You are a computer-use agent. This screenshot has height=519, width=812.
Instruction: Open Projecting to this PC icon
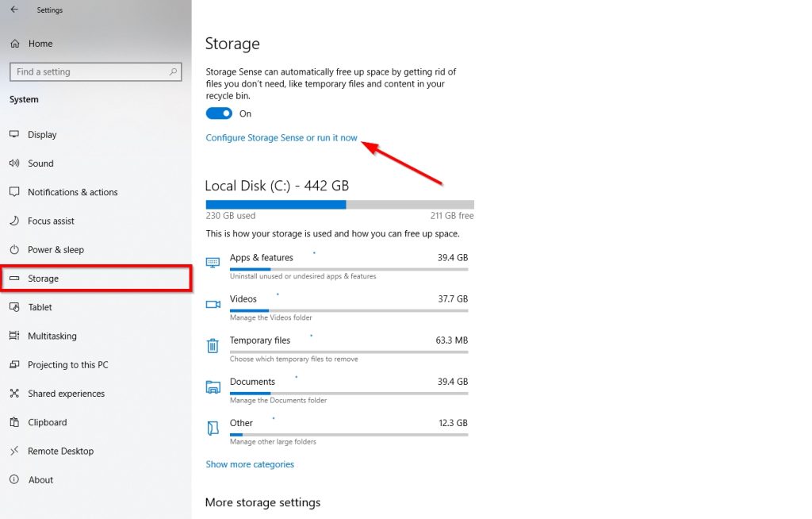tap(16, 364)
